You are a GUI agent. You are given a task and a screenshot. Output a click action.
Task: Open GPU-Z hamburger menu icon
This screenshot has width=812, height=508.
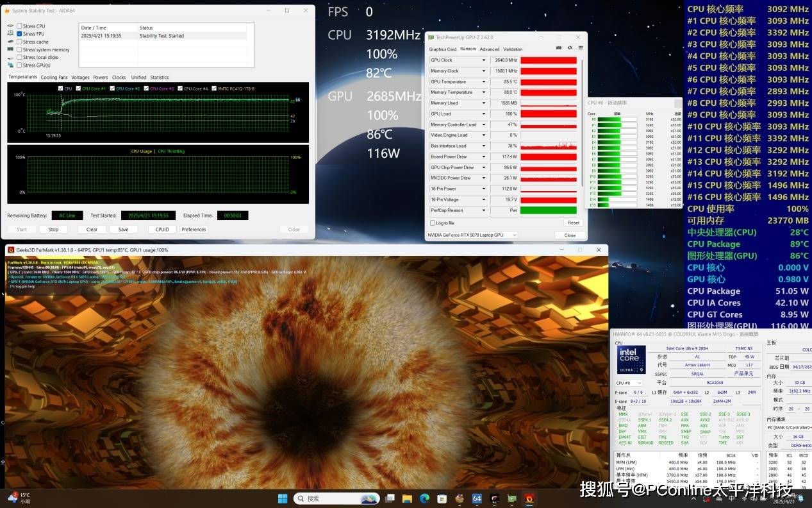pyautogui.click(x=580, y=48)
